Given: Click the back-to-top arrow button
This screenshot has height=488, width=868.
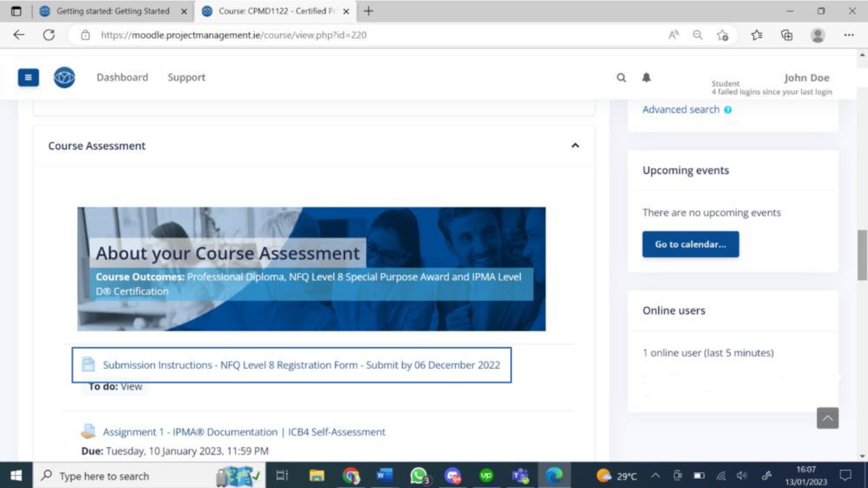Looking at the screenshot, I should [827, 418].
